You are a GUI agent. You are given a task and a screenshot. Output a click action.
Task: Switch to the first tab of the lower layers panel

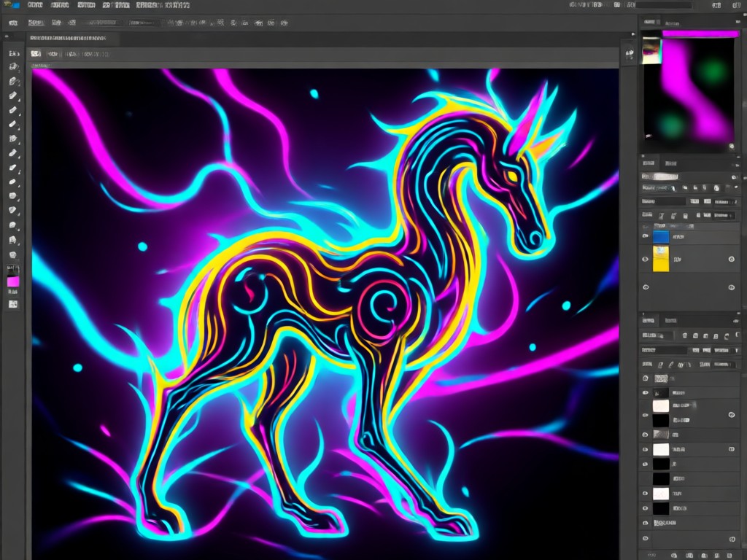click(649, 321)
